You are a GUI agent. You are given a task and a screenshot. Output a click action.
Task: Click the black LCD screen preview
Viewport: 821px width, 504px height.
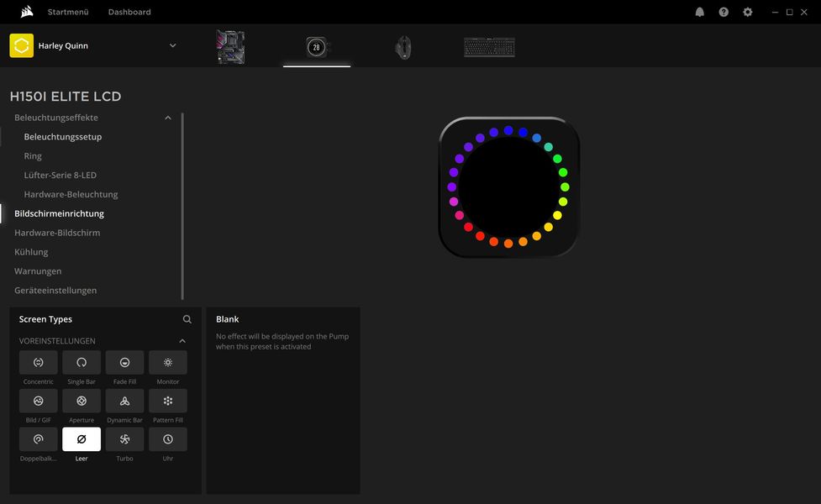click(508, 186)
